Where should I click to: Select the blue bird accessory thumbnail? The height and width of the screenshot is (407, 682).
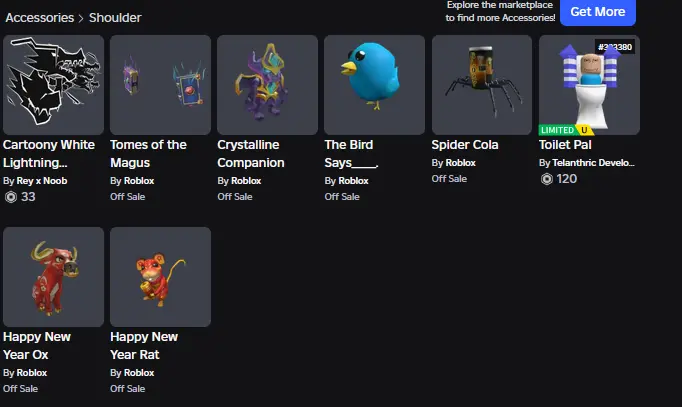point(374,85)
